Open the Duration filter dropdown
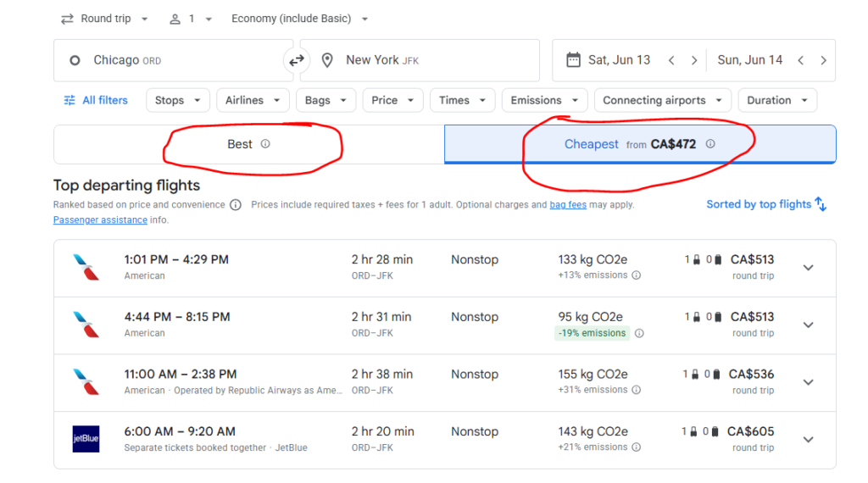This screenshot has height=483, width=868. (x=777, y=100)
